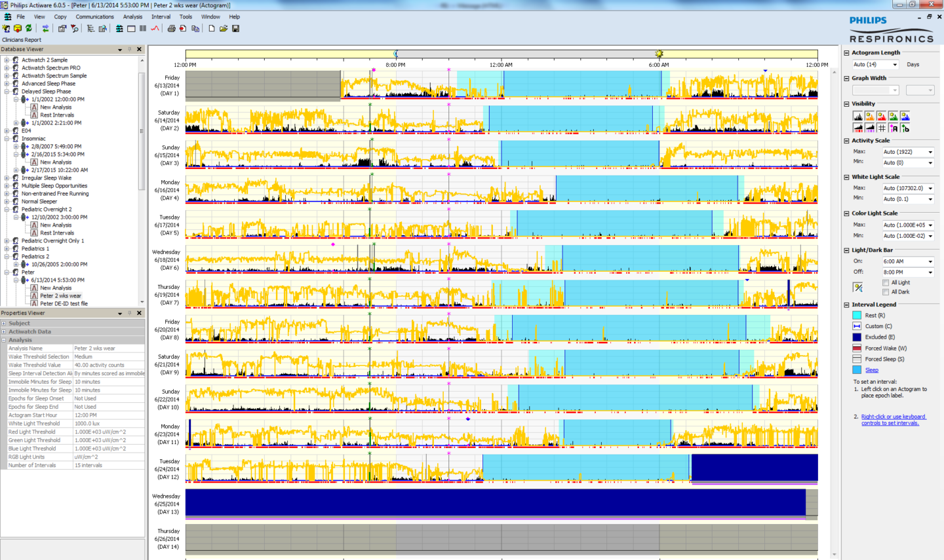Screen dimensions: 944x560
Task: Open the Interval menu
Action: point(161,17)
